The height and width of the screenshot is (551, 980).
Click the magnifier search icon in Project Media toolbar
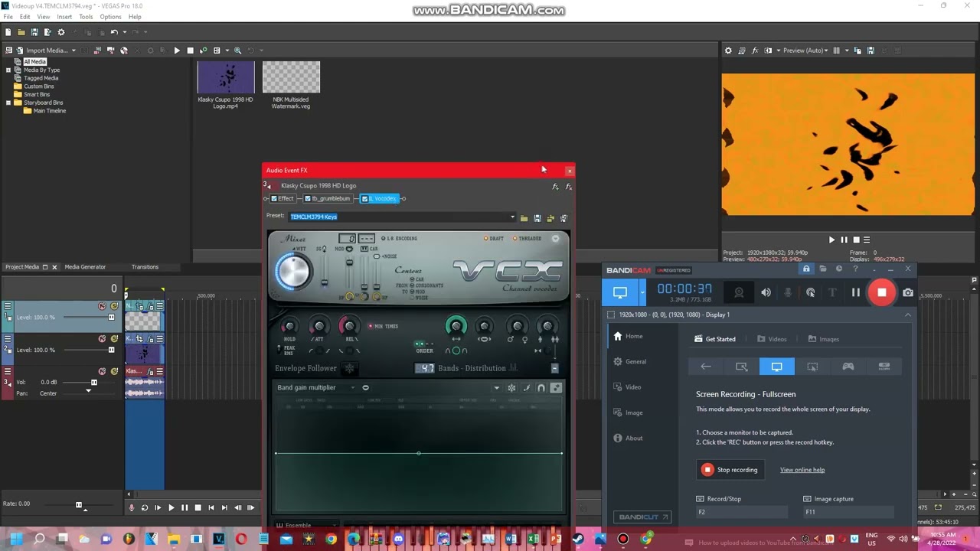[x=237, y=51]
